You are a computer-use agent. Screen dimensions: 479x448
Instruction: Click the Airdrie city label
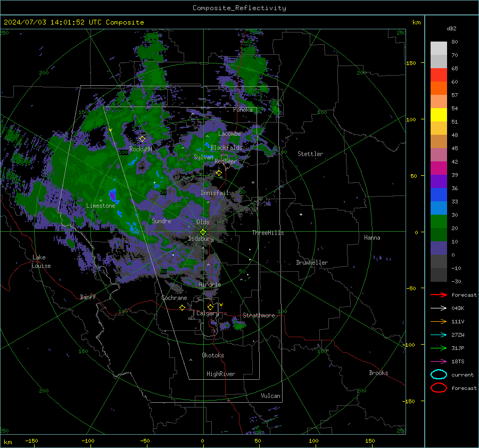tap(210, 284)
